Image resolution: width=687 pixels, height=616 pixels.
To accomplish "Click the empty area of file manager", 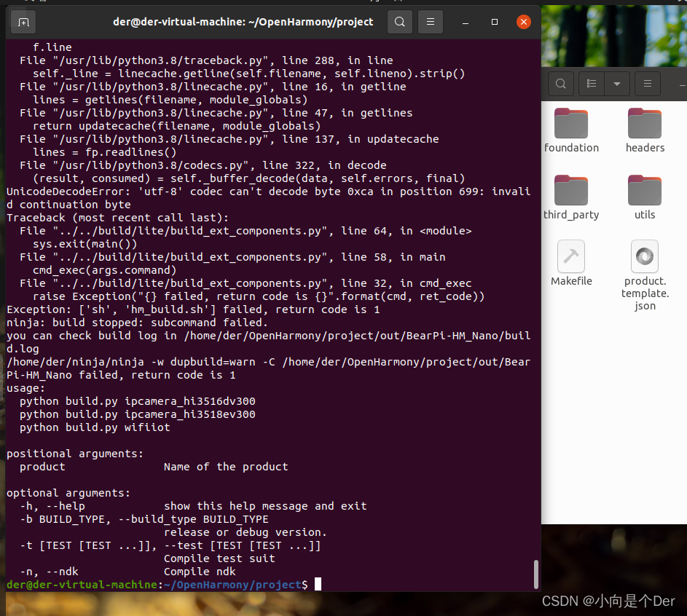I will tap(613, 416).
